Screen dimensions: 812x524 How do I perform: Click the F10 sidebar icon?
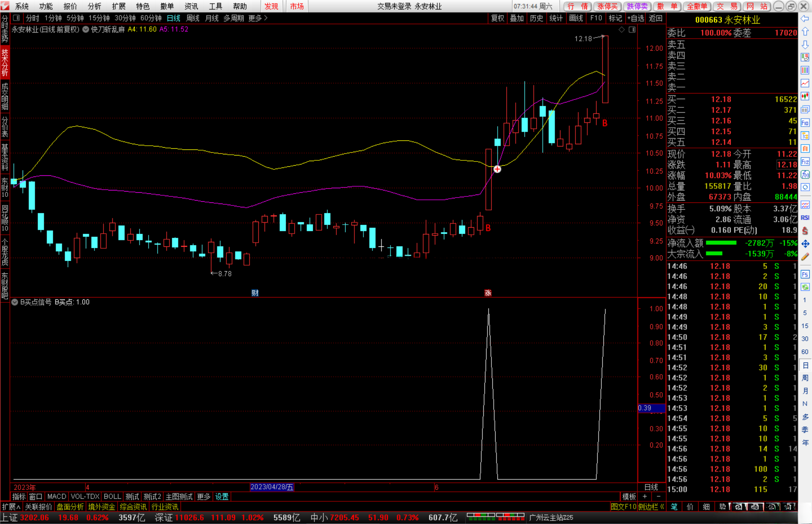pos(805,123)
